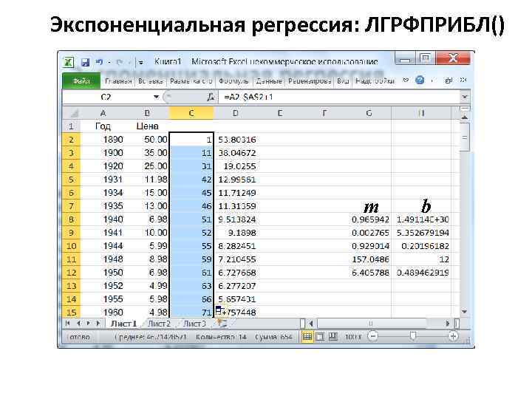Click the cell containing 1890
The image size is (532, 399).
[x=103, y=140]
